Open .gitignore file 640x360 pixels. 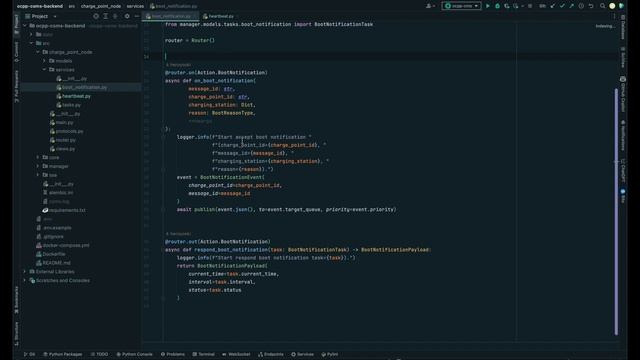(x=50, y=237)
